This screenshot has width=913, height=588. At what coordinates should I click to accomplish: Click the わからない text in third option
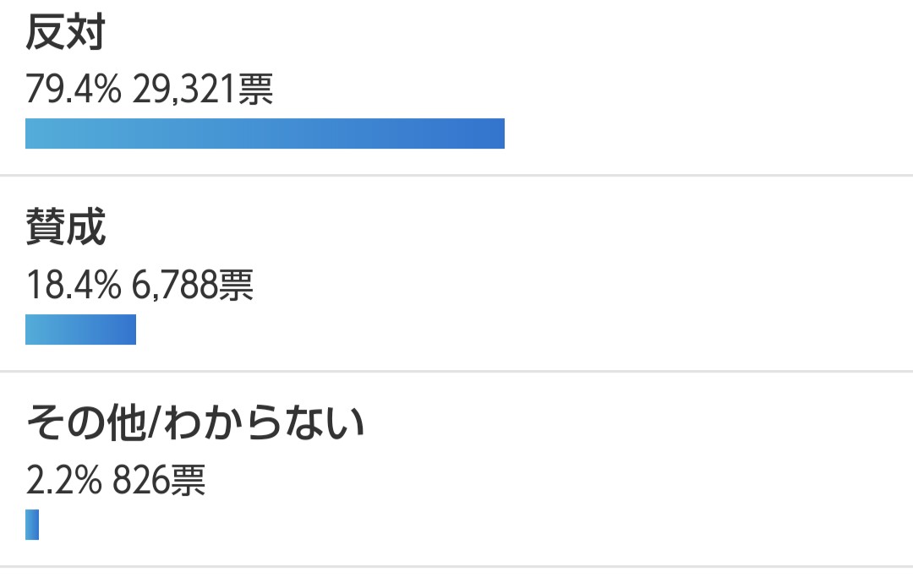[264, 422]
